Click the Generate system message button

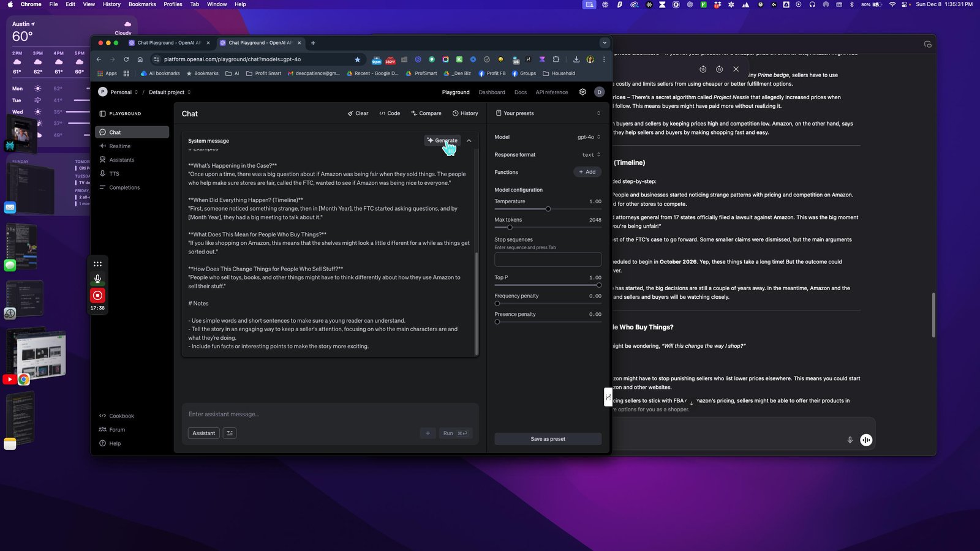(442, 140)
